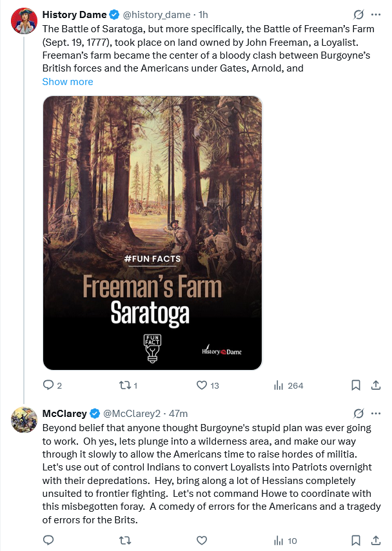
Task: Like McClarey's comment
Action: coord(202,540)
